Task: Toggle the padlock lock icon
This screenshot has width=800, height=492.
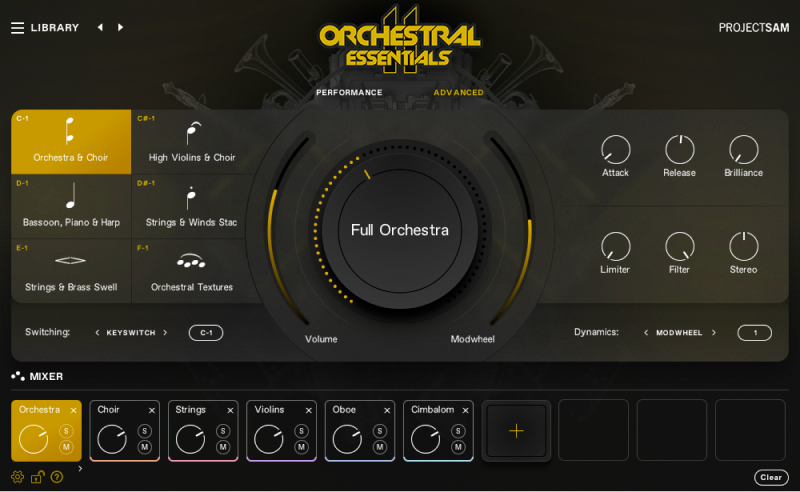Action: 37,477
